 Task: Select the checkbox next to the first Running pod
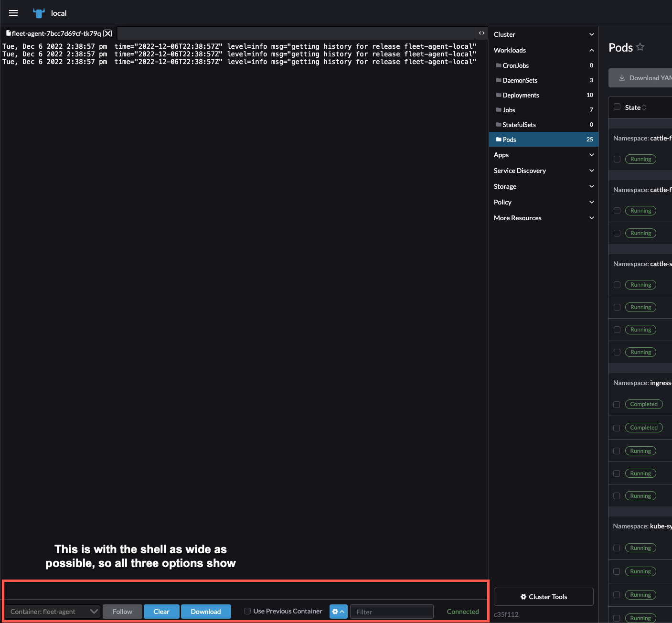pos(617,159)
